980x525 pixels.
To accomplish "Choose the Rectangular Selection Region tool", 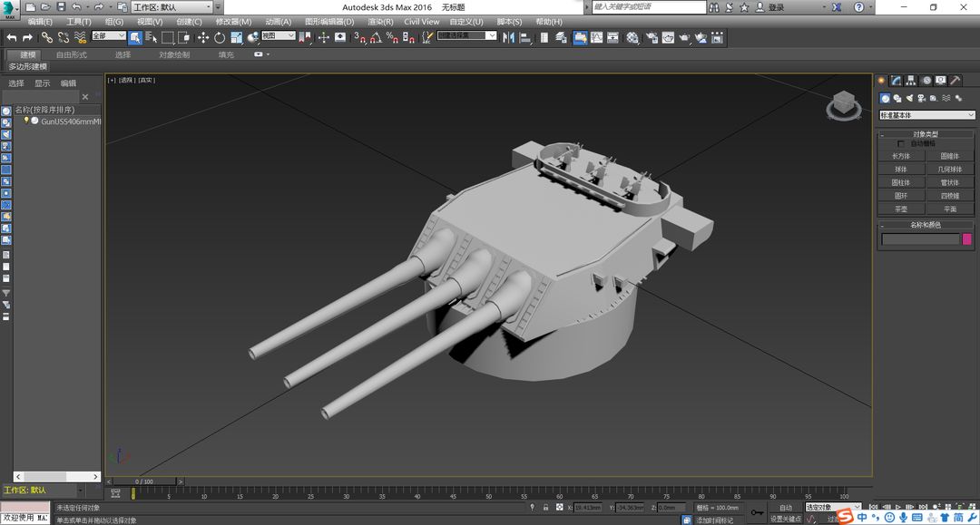I will (x=168, y=37).
